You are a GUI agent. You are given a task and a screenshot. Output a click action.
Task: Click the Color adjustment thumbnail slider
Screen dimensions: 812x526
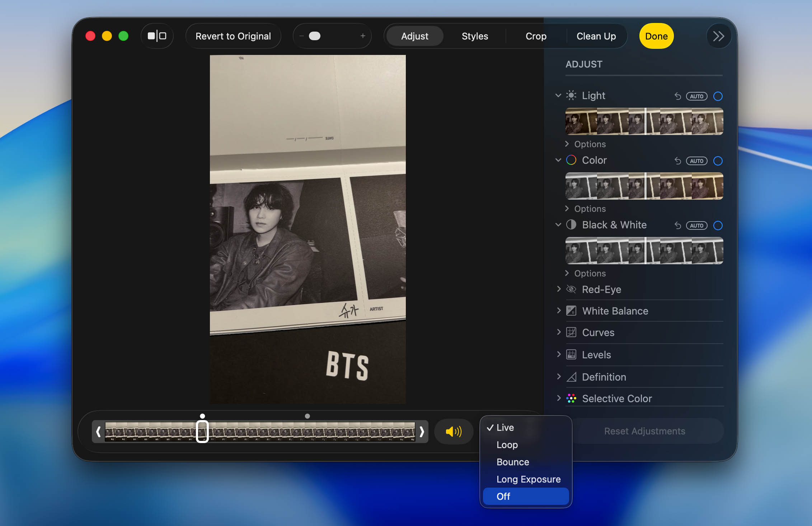[x=644, y=186]
